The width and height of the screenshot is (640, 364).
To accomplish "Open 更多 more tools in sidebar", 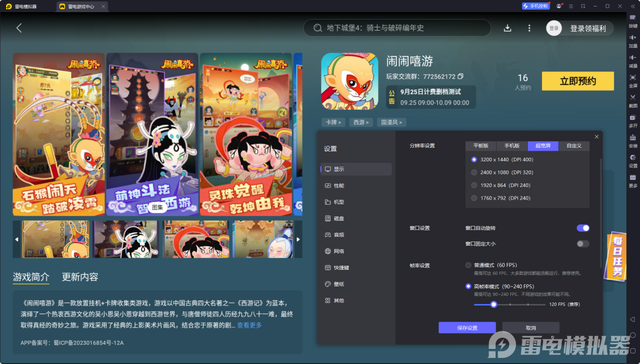I will (x=633, y=180).
